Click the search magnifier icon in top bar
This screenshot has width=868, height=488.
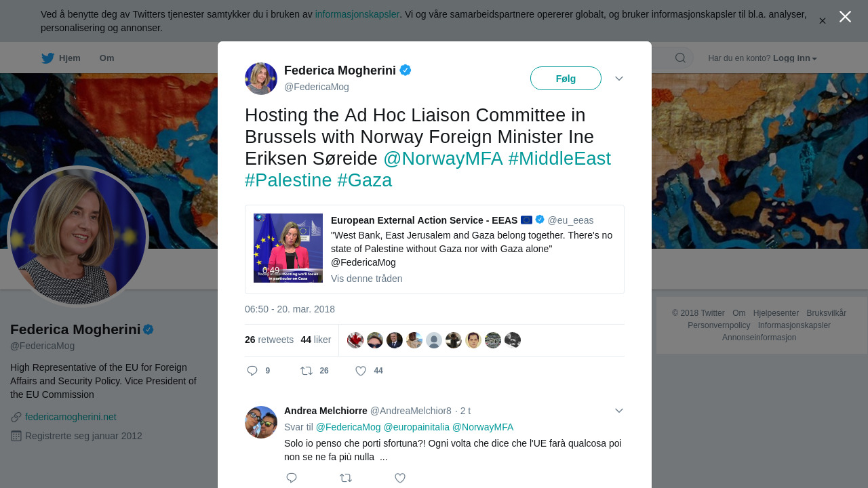coord(680,58)
